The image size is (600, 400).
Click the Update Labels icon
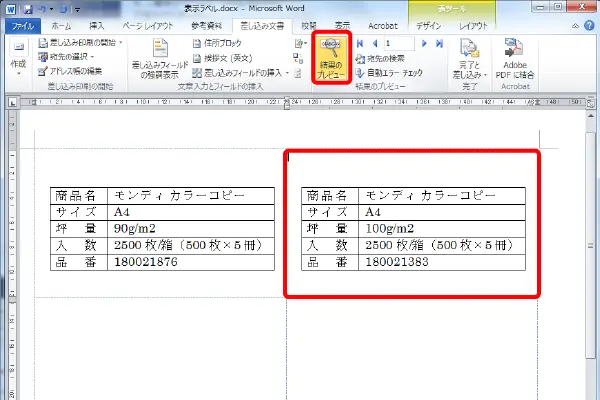click(x=298, y=73)
